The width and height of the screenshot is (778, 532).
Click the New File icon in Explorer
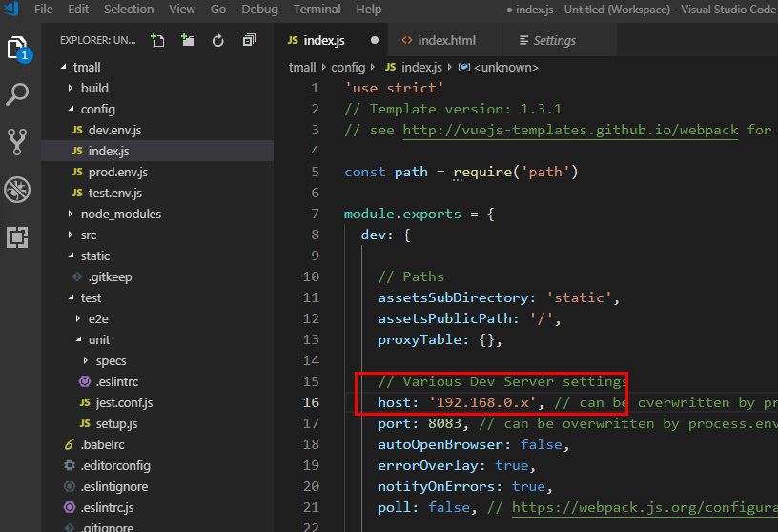click(x=157, y=41)
